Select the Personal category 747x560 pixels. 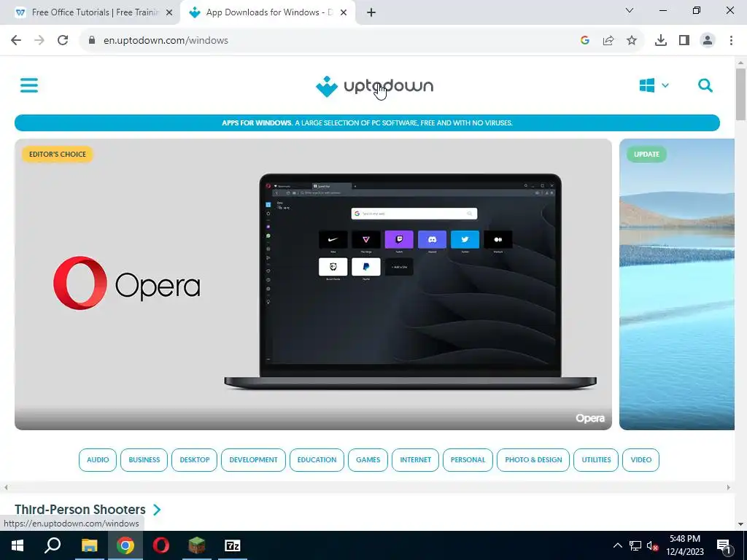468,460
